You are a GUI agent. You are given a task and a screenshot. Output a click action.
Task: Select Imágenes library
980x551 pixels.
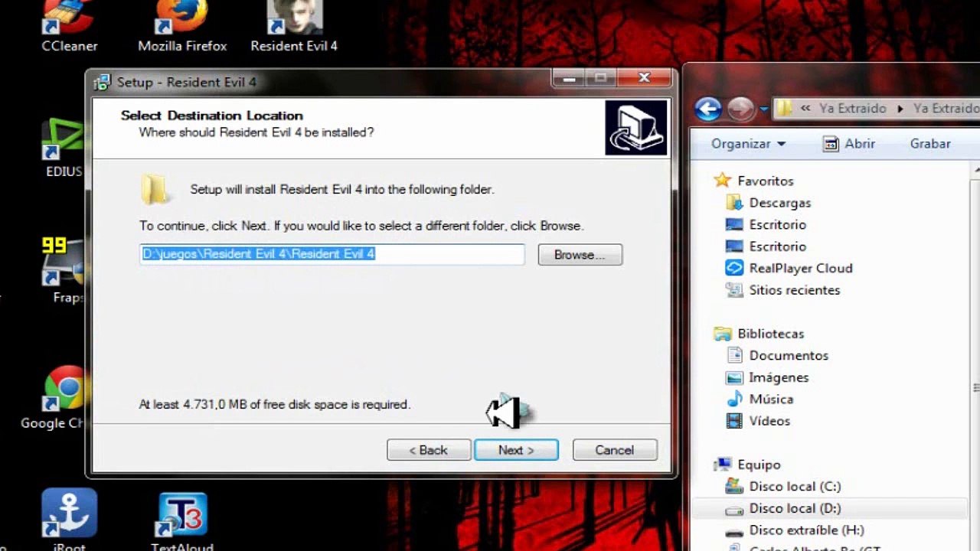(779, 377)
